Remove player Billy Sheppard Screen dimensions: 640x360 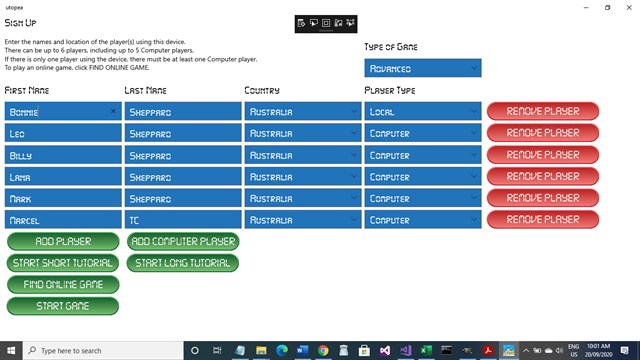click(x=543, y=155)
